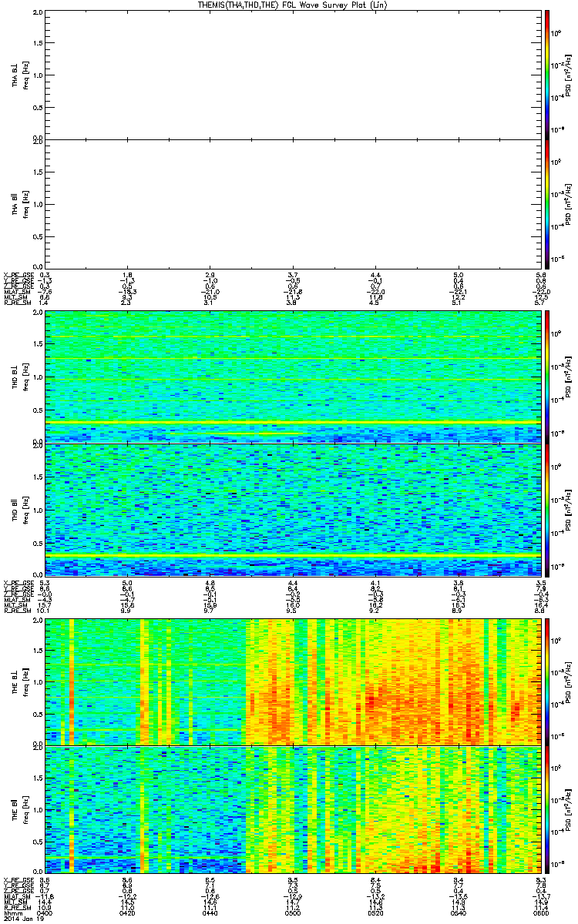Click the '0400' time label
This screenshot has height=924, width=578.
pos(45,912)
